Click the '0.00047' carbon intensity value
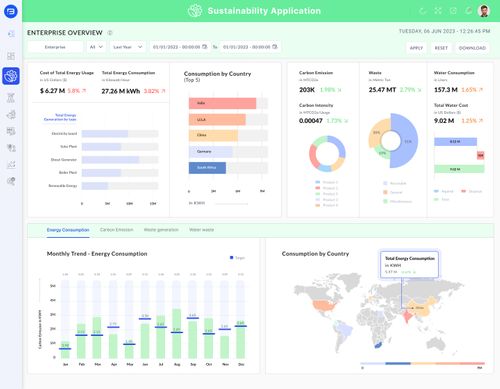The height and width of the screenshot is (389, 500). [x=311, y=121]
